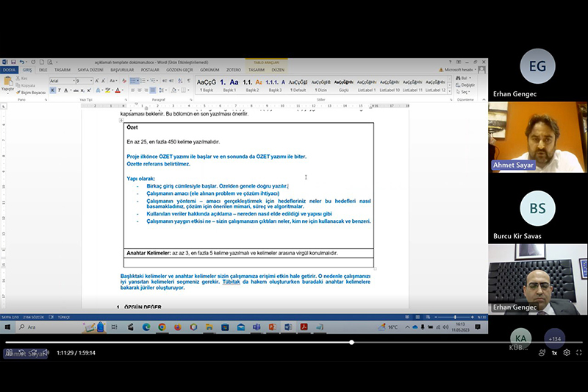
Task: Open the DOSYA file menu
Action: click(9, 70)
